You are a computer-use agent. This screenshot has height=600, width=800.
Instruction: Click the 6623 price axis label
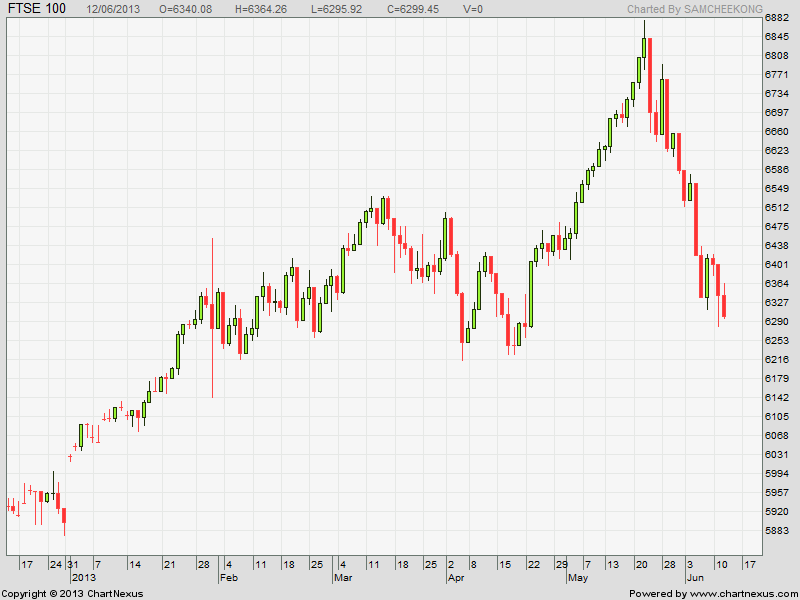tap(777, 151)
